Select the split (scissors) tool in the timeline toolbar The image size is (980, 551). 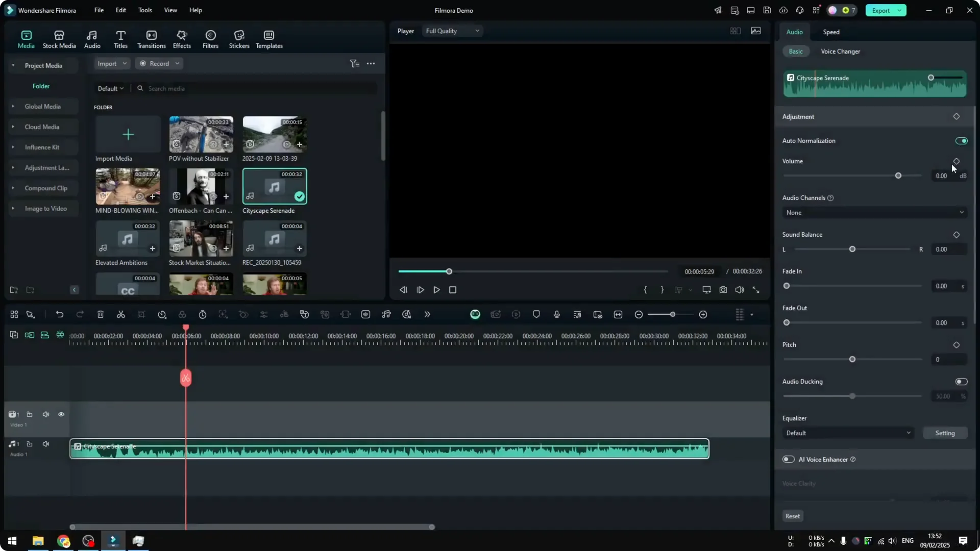click(121, 314)
